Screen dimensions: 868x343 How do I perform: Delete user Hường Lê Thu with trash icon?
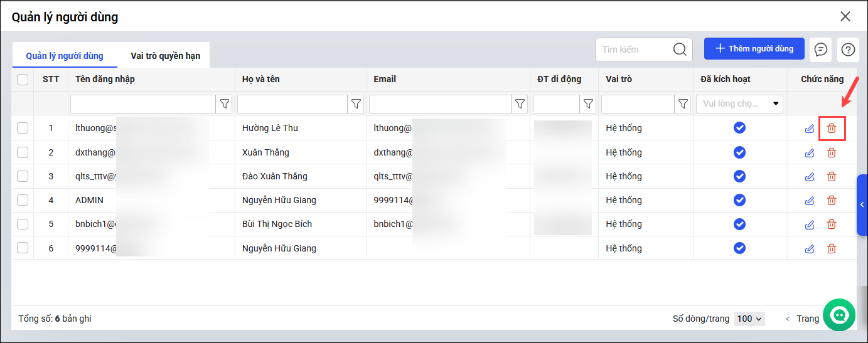(832, 129)
